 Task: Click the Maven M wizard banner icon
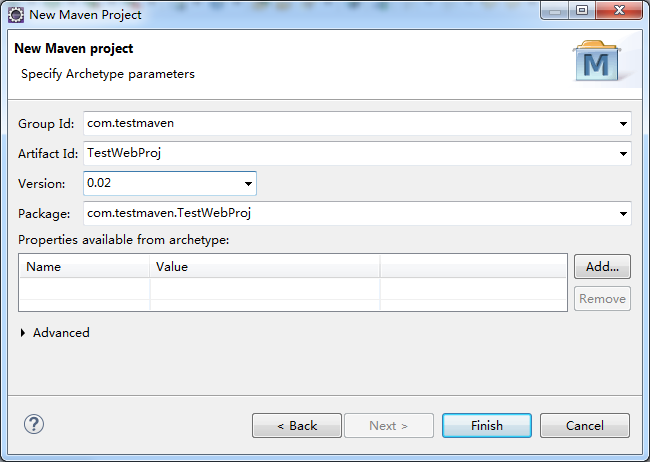click(597, 61)
